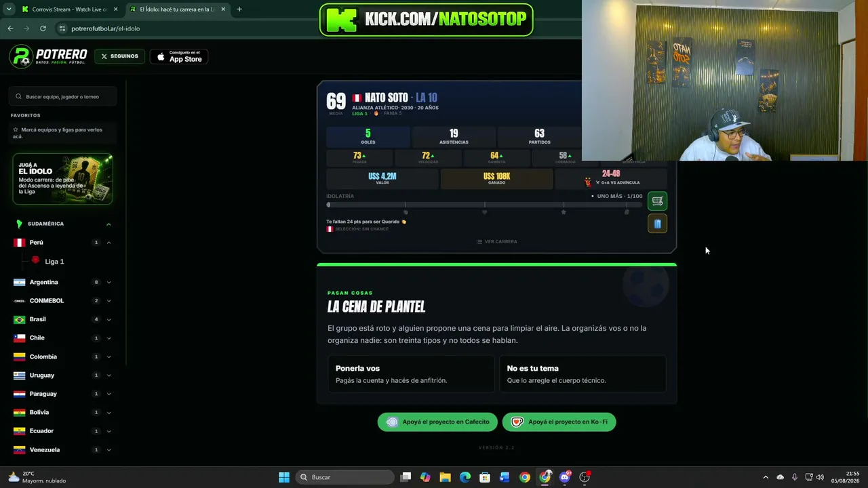Viewport: 868px width, 488px height.
Task: Click the Potrero logo
Action: pyautogui.click(x=48, y=56)
